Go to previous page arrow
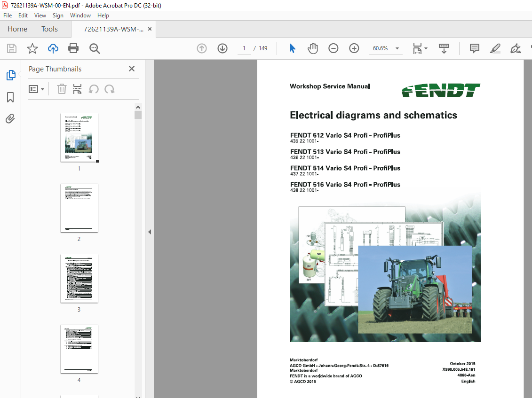Image resolution: width=532 pixels, height=398 pixels. [x=201, y=48]
